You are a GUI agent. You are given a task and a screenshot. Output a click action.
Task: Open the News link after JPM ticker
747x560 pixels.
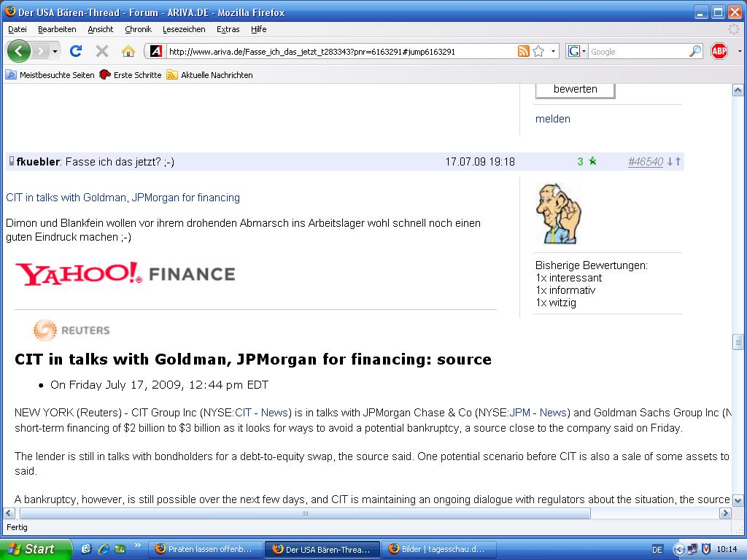point(553,413)
